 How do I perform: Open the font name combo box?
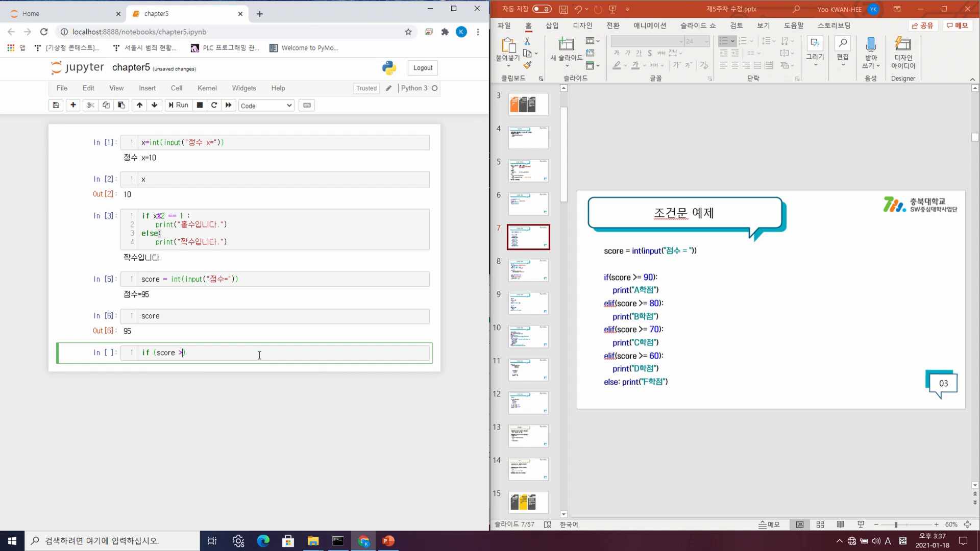647,41
